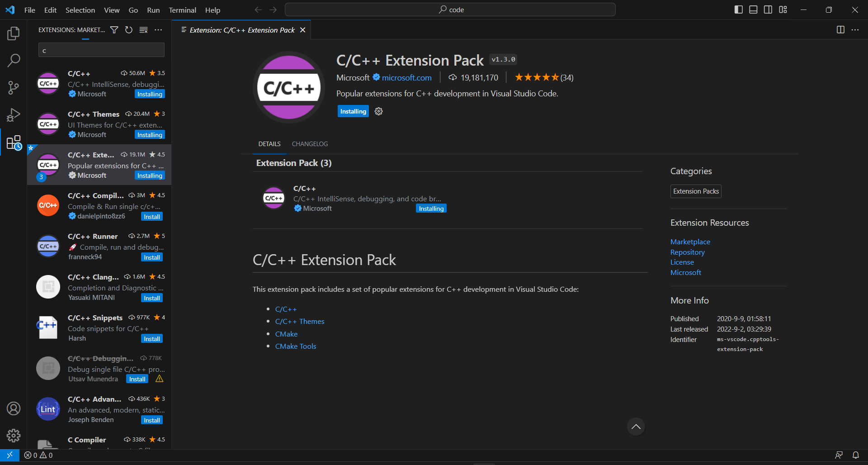Screen dimensions: 868x465
Task: Click the VS Code logo icon
Action: tap(10, 9)
